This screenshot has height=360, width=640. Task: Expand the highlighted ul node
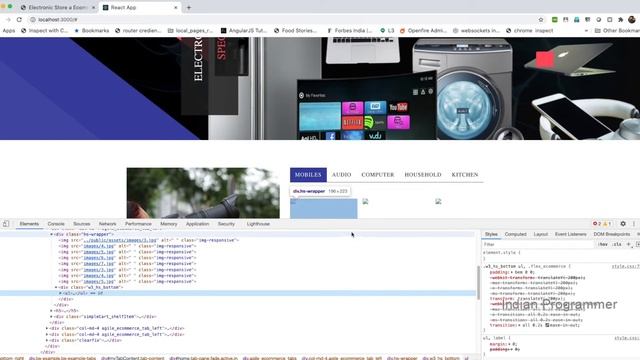pos(60,293)
